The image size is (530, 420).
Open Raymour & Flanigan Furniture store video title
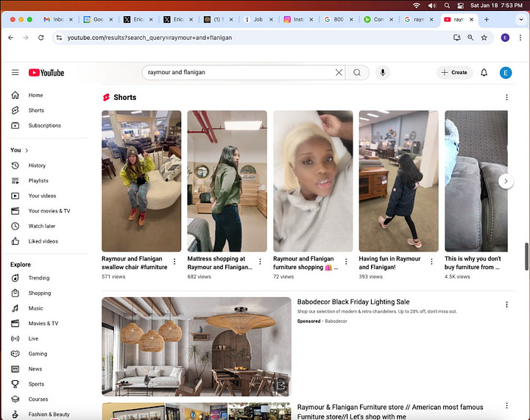[x=390, y=412]
